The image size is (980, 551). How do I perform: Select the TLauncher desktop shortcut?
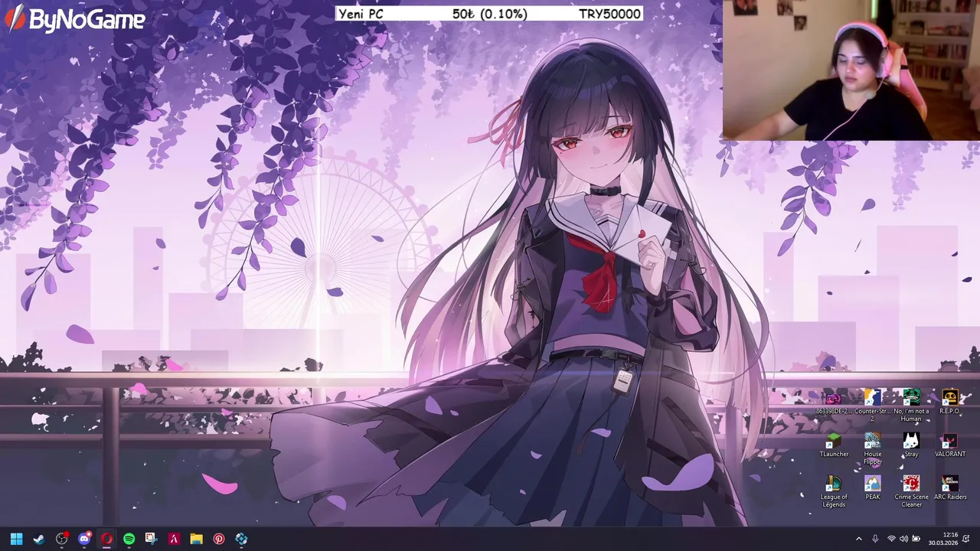click(x=834, y=445)
